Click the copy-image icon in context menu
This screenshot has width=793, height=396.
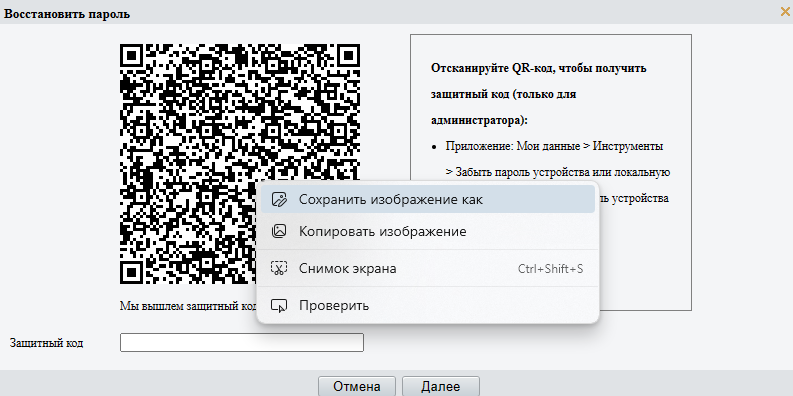[x=279, y=232]
